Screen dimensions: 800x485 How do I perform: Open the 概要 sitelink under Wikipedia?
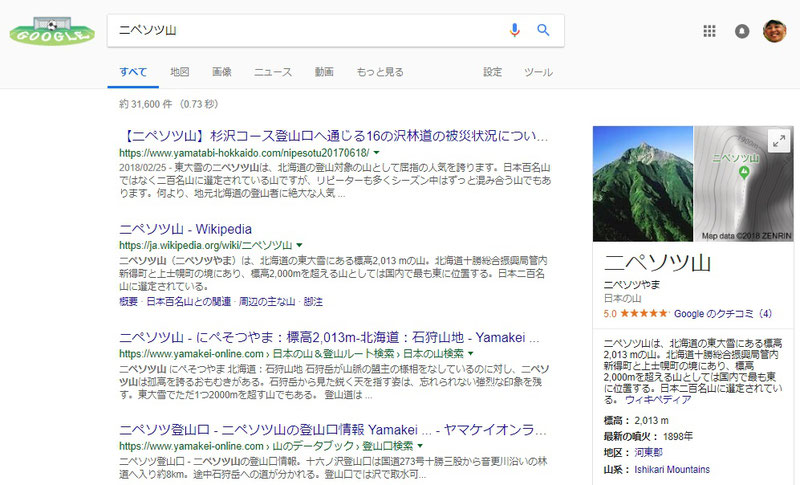(x=129, y=302)
